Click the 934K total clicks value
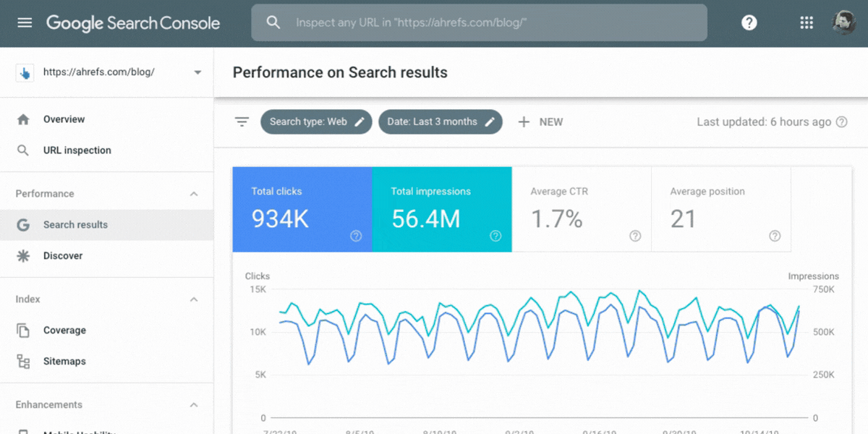868x434 pixels. (280, 219)
